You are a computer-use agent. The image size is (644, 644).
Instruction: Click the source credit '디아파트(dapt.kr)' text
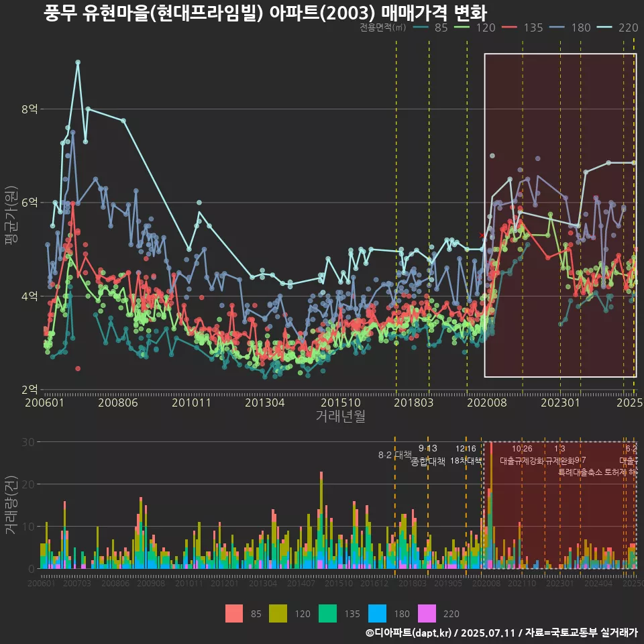(412, 633)
